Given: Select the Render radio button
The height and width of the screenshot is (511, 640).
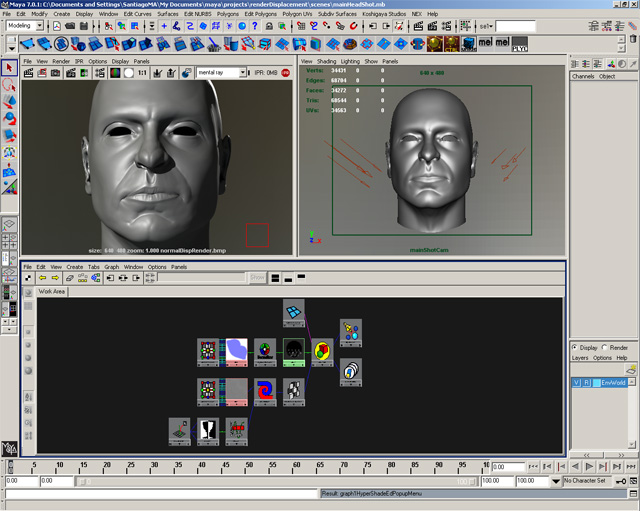Looking at the screenshot, I should 606,347.
